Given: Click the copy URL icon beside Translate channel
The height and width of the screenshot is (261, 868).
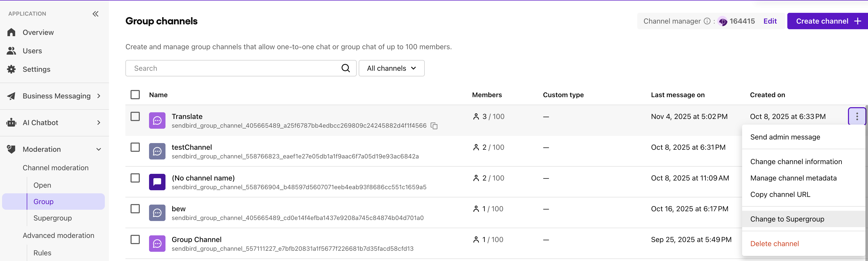Looking at the screenshot, I should coord(434,126).
